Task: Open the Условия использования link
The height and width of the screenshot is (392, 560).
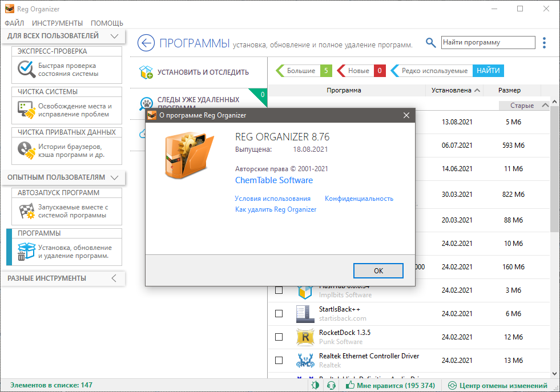Action: point(272,199)
